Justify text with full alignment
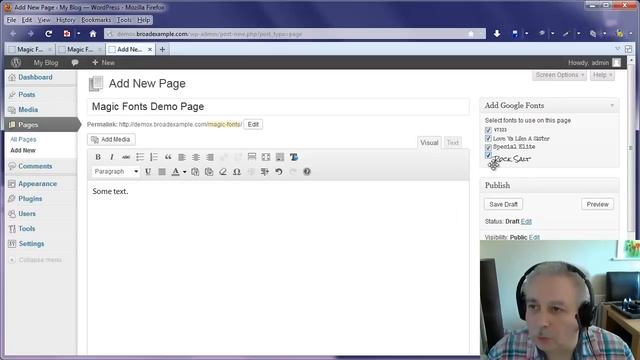Screen dimensions: 640x360 (x=162, y=172)
